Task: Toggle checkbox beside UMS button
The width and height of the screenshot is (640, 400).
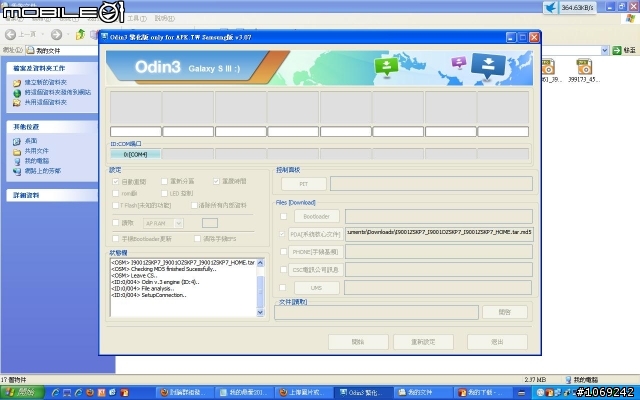Action: [x=282, y=288]
